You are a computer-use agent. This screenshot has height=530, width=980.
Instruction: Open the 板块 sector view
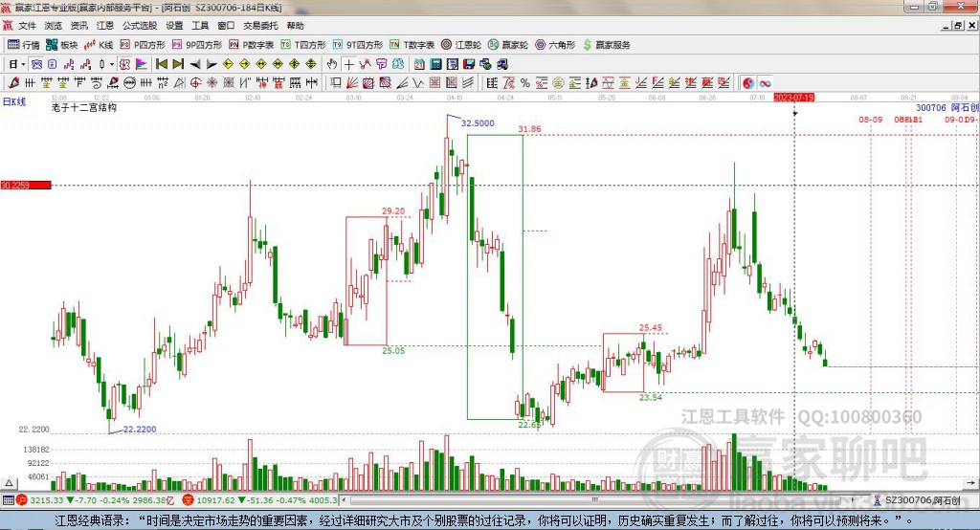62,45
